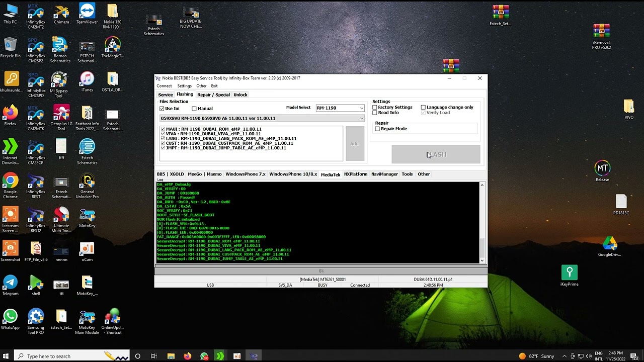Select the NaviManager tab
This screenshot has height=362, width=644.
(384, 174)
